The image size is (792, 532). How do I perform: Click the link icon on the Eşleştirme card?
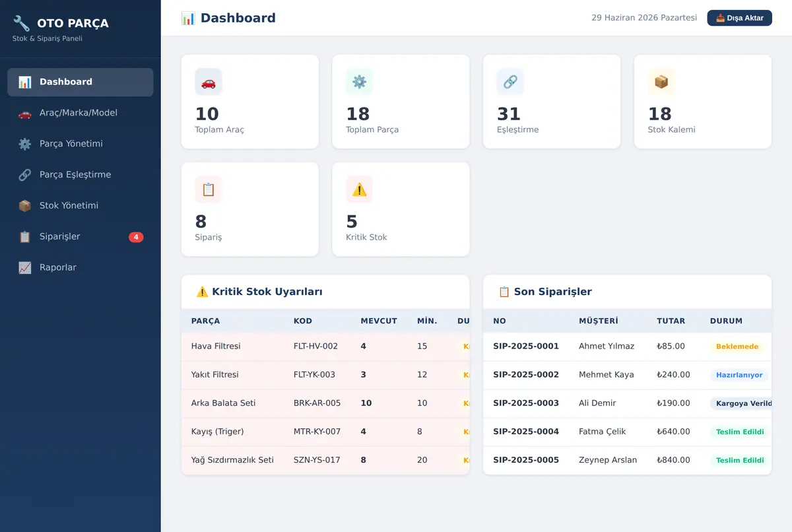(510, 82)
